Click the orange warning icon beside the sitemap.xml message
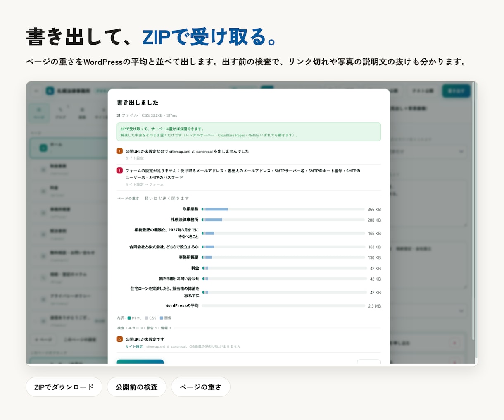The image size is (504, 420). [x=120, y=151]
